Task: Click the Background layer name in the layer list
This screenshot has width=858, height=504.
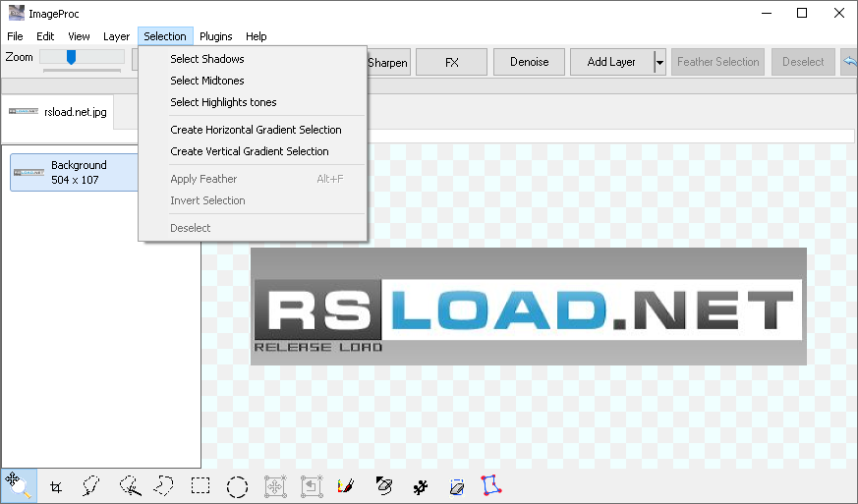Action: click(79, 165)
